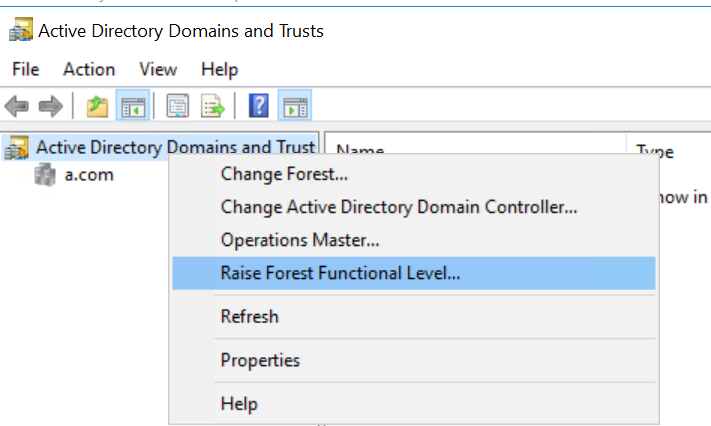This screenshot has width=711, height=426.
Task: Click the Back arrow toolbar icon
Action: tap(16, 106)
